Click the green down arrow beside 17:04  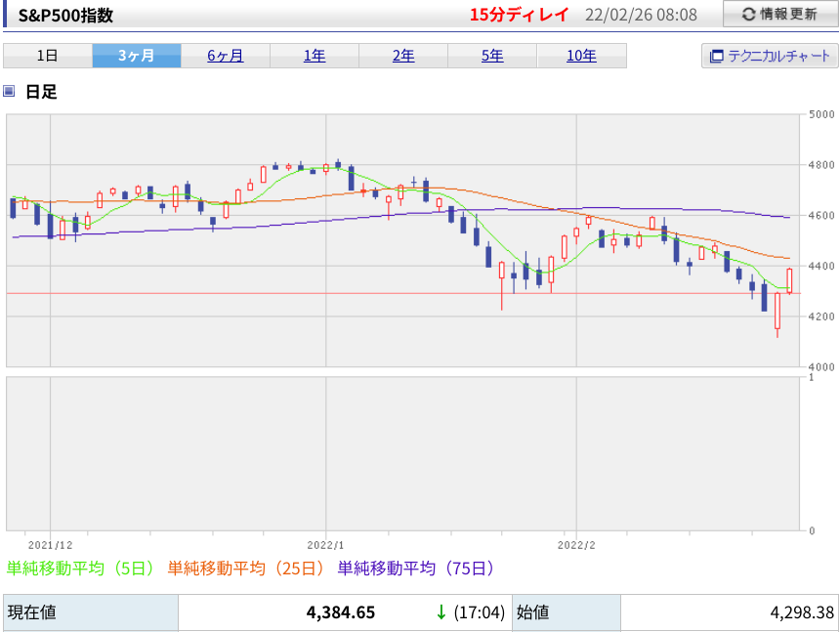coord(441,612)
